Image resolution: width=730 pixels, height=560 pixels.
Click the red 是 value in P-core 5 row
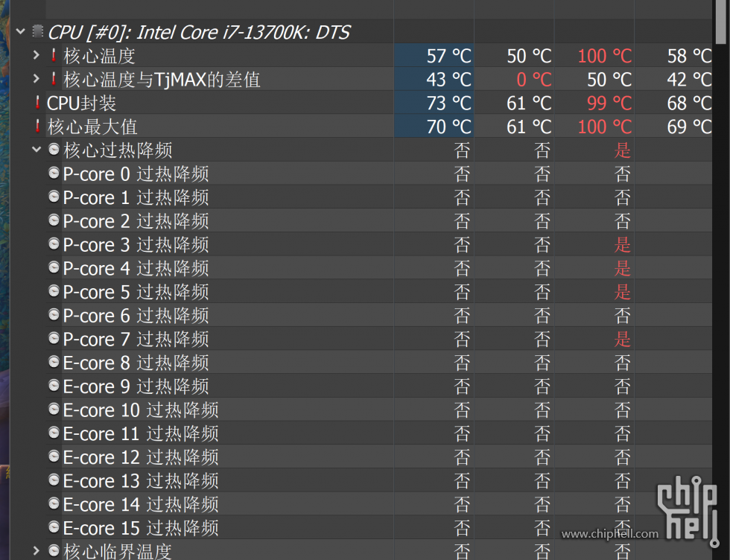click(623, 293)
